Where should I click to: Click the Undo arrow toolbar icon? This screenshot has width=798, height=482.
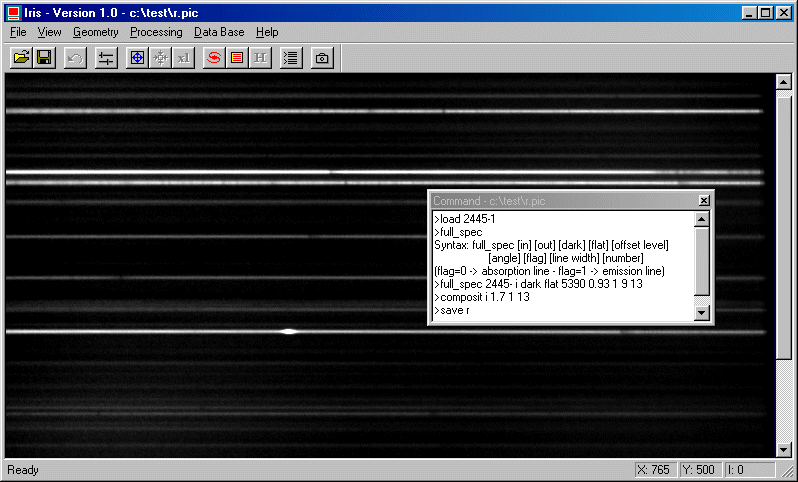pos(75,58)
